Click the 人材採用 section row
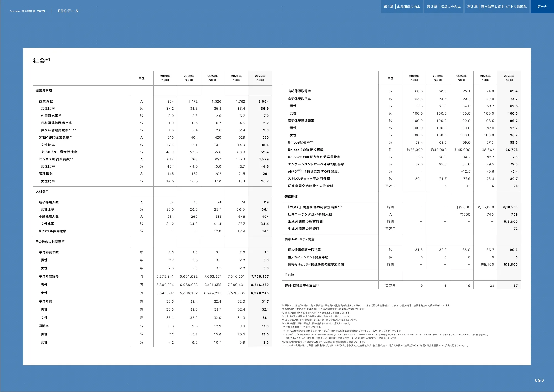This screenshot has height=392, width=554. 42,192
